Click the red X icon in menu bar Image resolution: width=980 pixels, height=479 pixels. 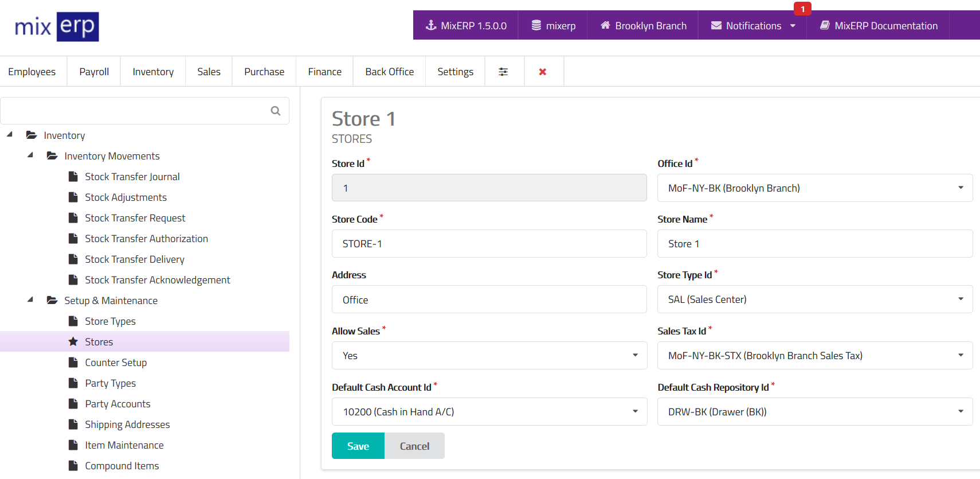(x=543, y=72)
